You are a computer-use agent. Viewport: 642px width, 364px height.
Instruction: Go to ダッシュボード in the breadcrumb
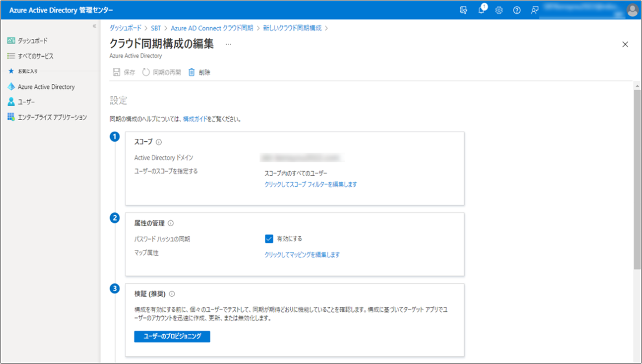[125, 28]
